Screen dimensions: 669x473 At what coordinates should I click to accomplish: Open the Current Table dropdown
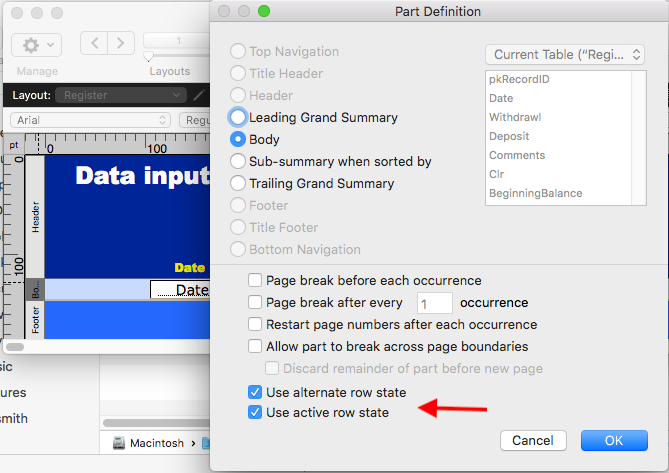565,55
